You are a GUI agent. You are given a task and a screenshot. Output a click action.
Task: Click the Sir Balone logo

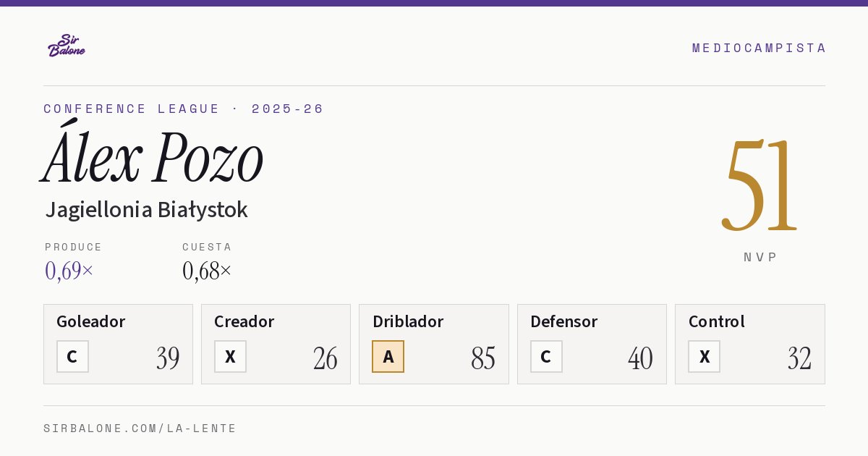pos(67,46)
